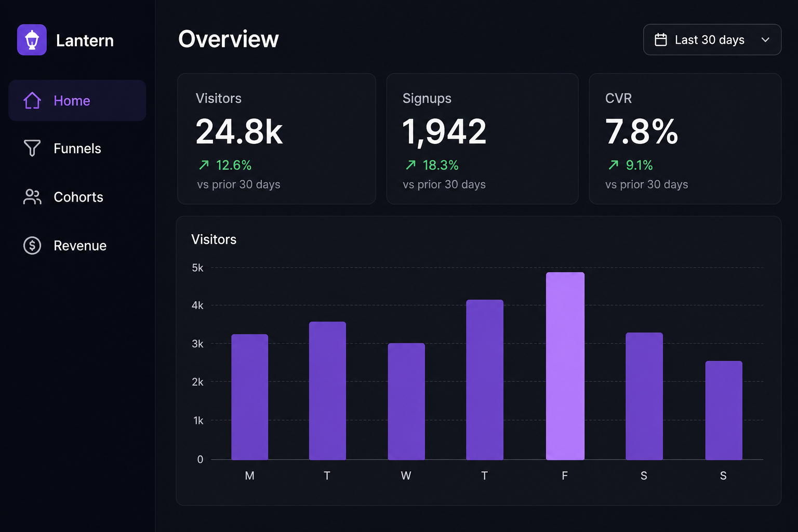Click the 5k axis label

[197, 268]
